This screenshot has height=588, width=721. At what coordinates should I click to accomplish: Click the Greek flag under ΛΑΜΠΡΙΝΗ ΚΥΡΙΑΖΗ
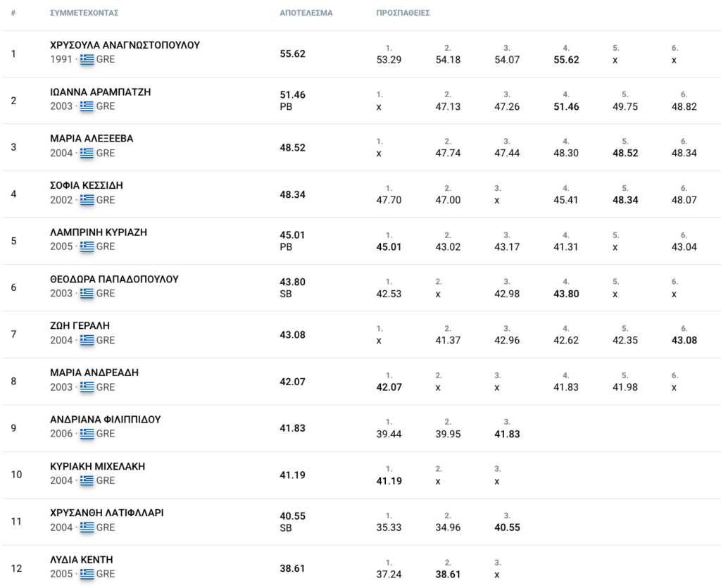point(87,247)
